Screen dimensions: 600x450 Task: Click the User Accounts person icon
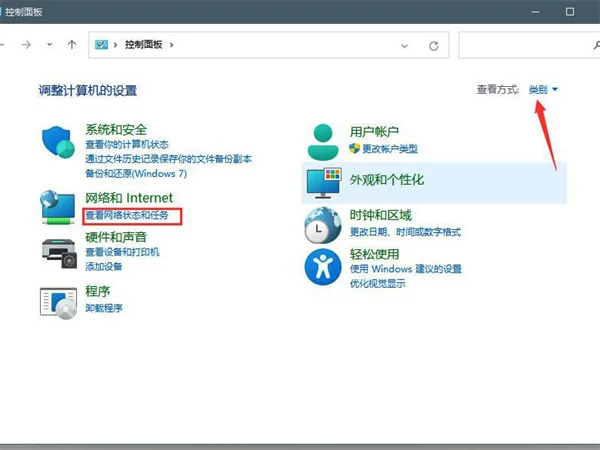coord(324,141)
